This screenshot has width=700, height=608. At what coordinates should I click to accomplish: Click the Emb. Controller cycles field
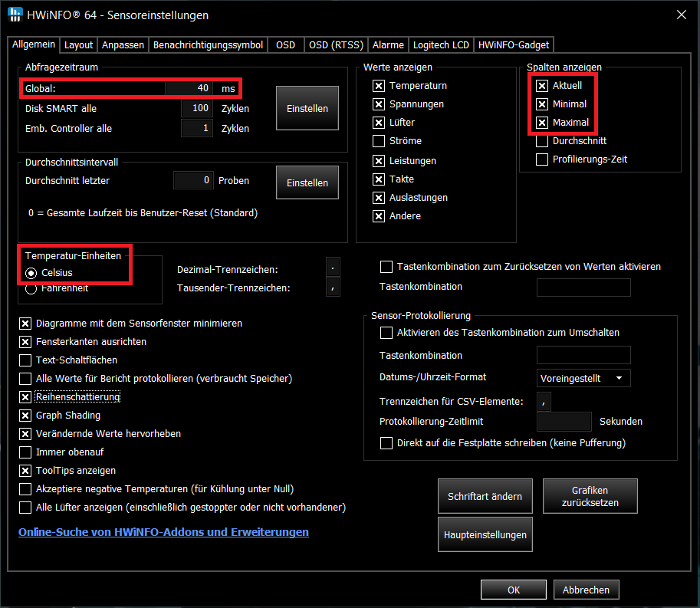197,128
